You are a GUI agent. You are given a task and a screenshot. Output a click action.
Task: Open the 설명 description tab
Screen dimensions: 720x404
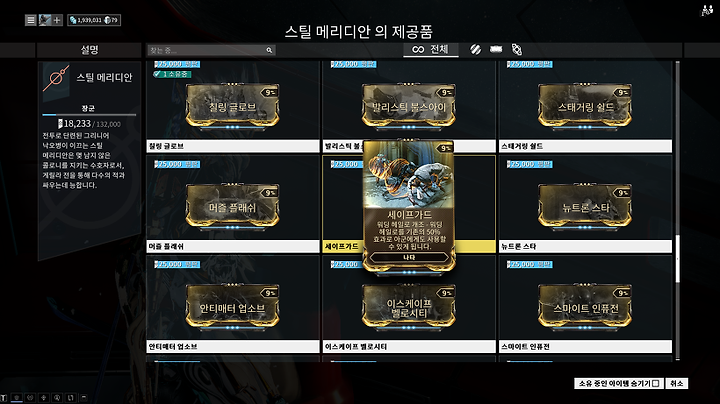point(89,50)
